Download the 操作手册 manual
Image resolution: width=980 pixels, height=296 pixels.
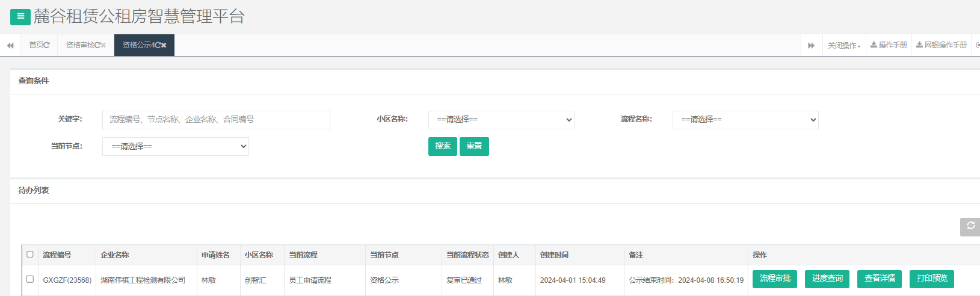pyautogui.click(x=889, y=45)
